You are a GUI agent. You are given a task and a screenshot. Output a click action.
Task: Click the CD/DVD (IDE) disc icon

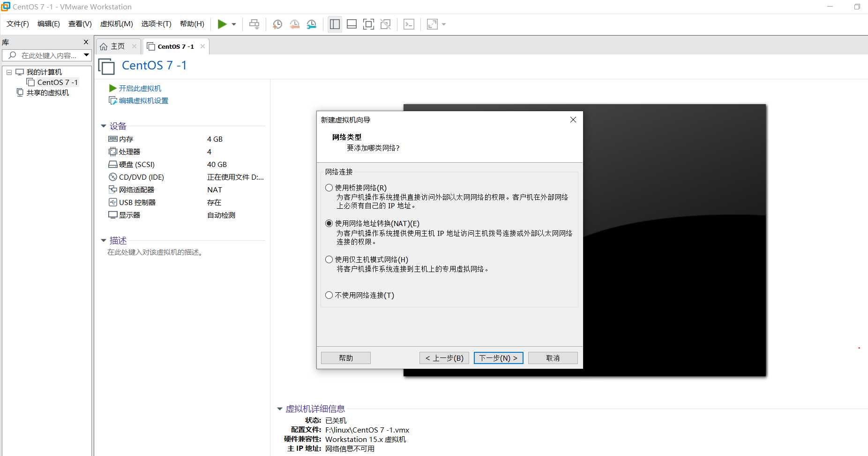pos(113,177)
